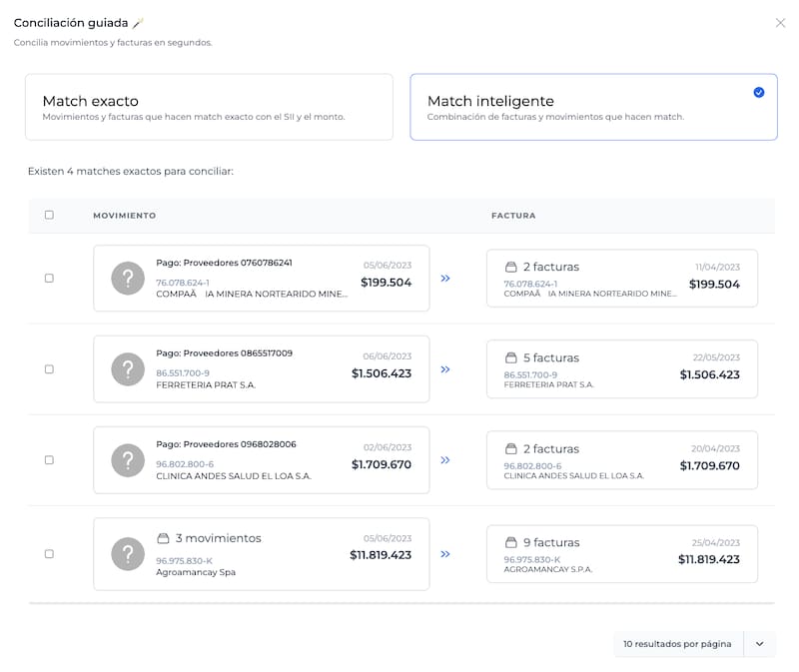Open the results per page chevron dropdown
This screenshot has height=672, width=799.
click(759, 644)
